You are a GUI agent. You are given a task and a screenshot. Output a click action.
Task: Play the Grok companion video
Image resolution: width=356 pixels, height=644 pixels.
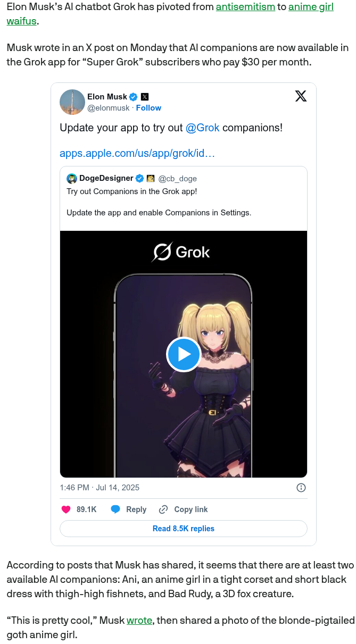click(x=184, y=354)
